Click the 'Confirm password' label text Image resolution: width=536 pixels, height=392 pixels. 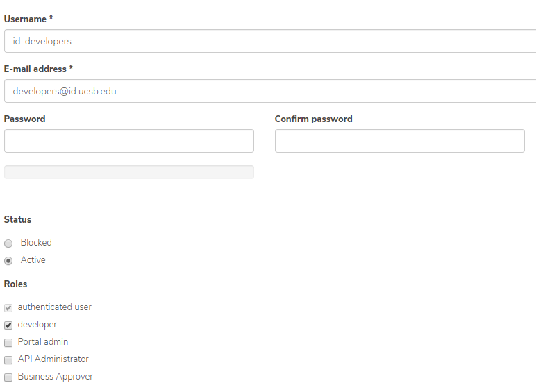point(313,119)
